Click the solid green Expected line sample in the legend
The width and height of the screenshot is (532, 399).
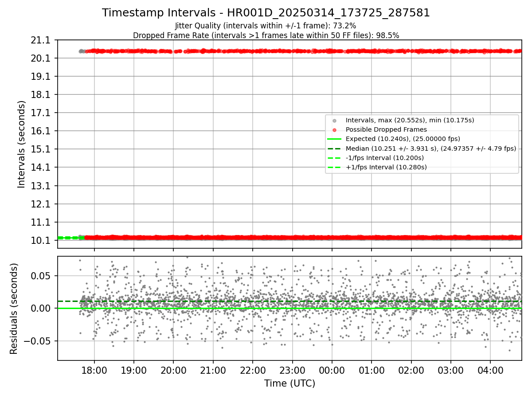tap(334, 139)
